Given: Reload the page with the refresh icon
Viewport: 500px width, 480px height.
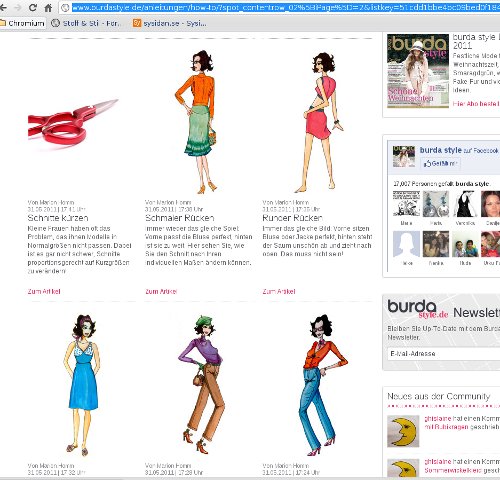Looking at the screenshot, I should pyautogui.click(x=32, y=7).
